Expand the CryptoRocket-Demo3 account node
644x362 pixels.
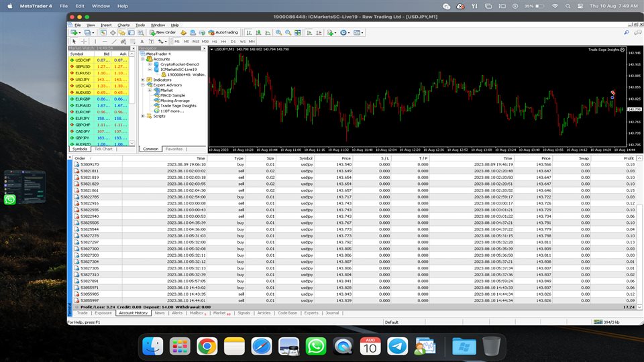coord(150,64)
